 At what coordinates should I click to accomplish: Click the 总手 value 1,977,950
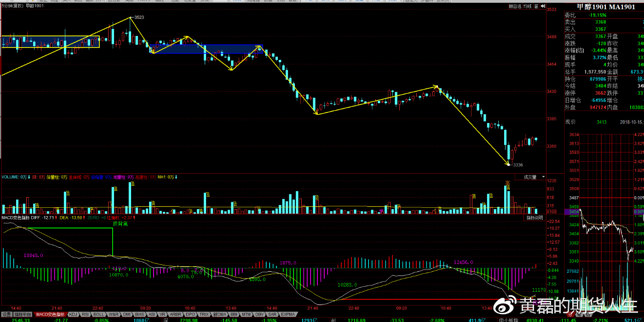(595, 72)
